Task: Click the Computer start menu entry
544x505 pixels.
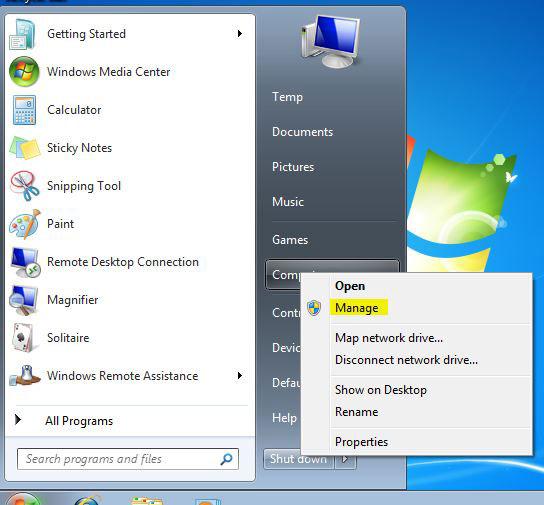Action: 284,274
